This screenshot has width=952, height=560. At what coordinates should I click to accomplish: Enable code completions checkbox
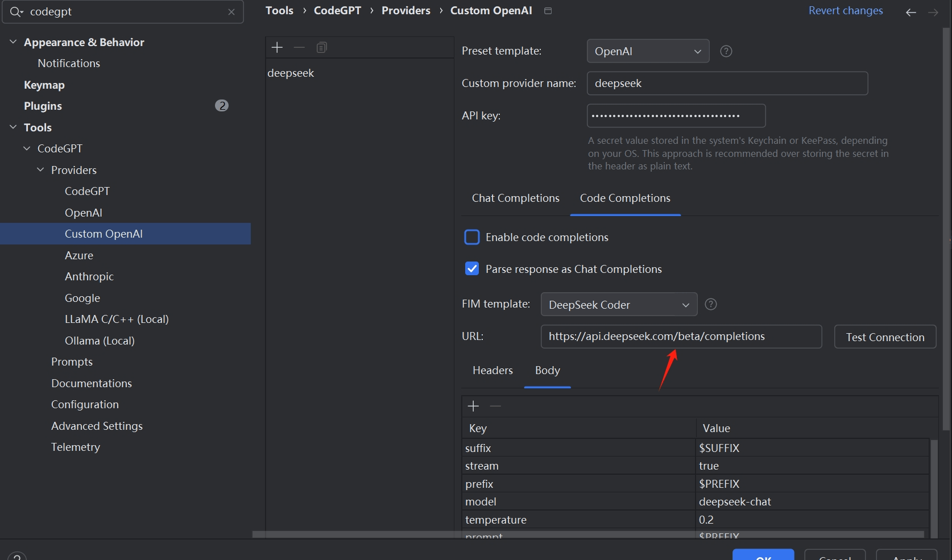pyautogui.click(x=472, y=237)
